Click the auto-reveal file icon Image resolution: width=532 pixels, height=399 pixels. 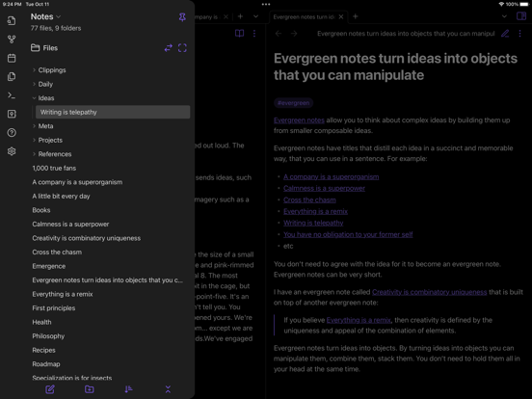182,48
